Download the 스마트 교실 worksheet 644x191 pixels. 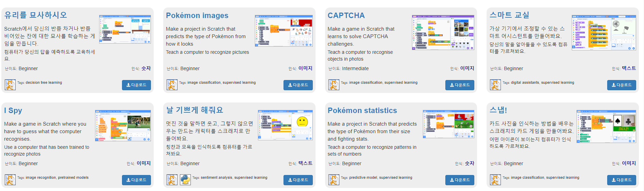622,85
